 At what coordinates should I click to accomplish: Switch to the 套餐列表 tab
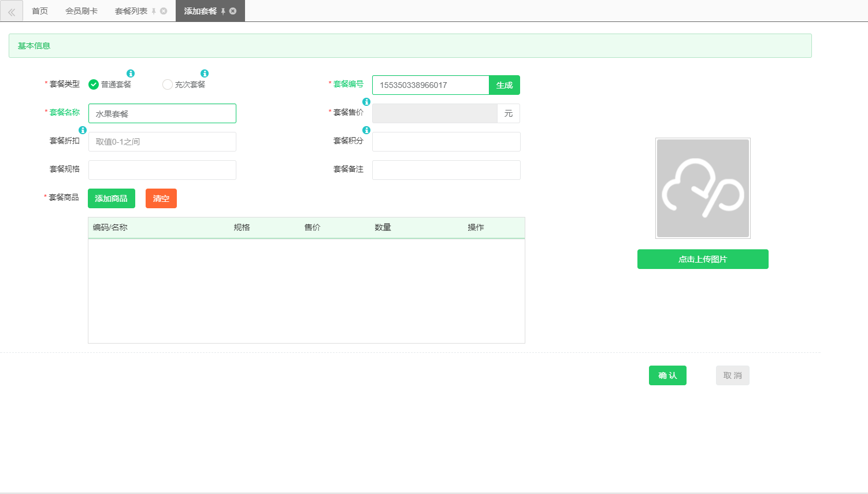[x=131, y=11]
